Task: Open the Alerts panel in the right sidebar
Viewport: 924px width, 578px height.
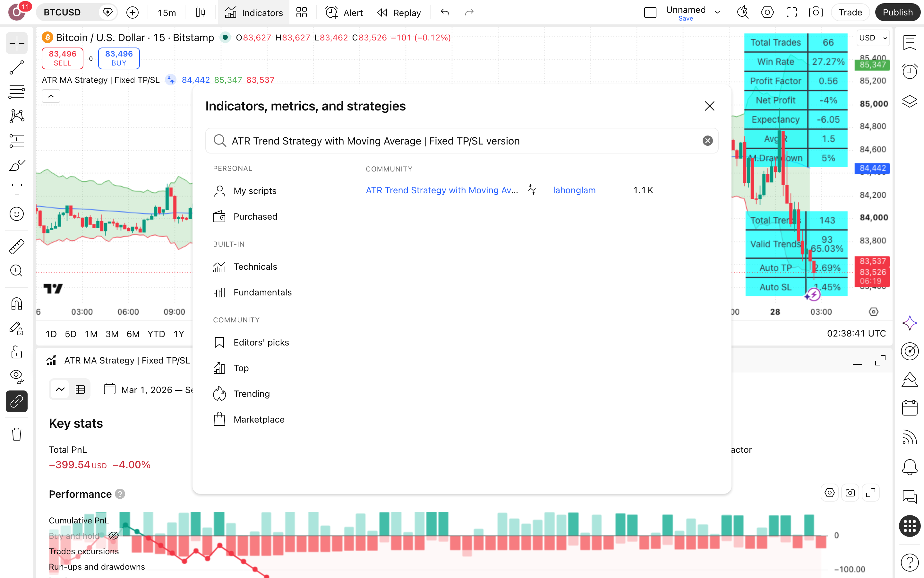Action: pos(910,71)
